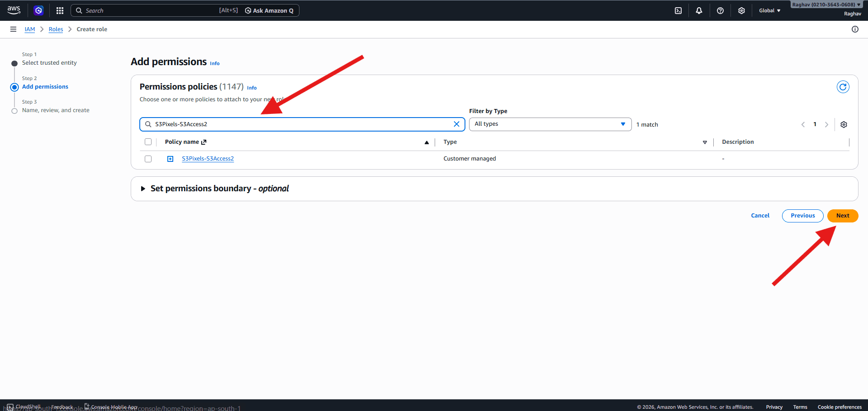
Task: Open CloudShell from the top navigation bar
Action: tap(678, 10)
